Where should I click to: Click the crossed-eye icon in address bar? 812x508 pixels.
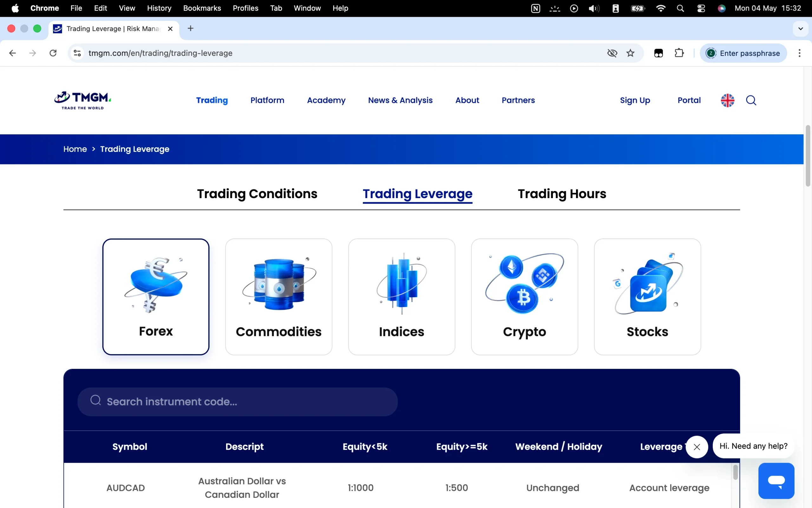pyautogui.click(x=612, y=53)
